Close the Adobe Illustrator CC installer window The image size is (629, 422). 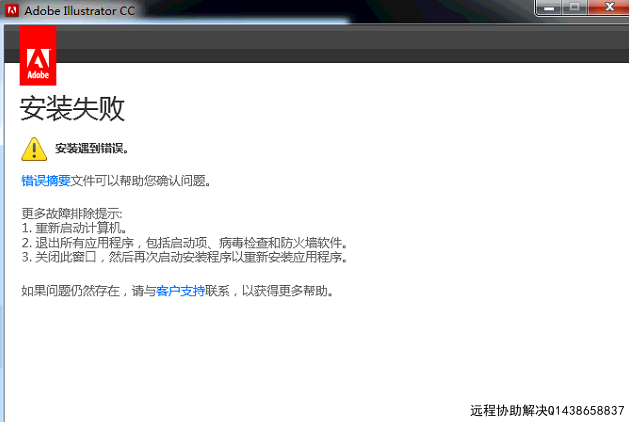coord(609,7)
